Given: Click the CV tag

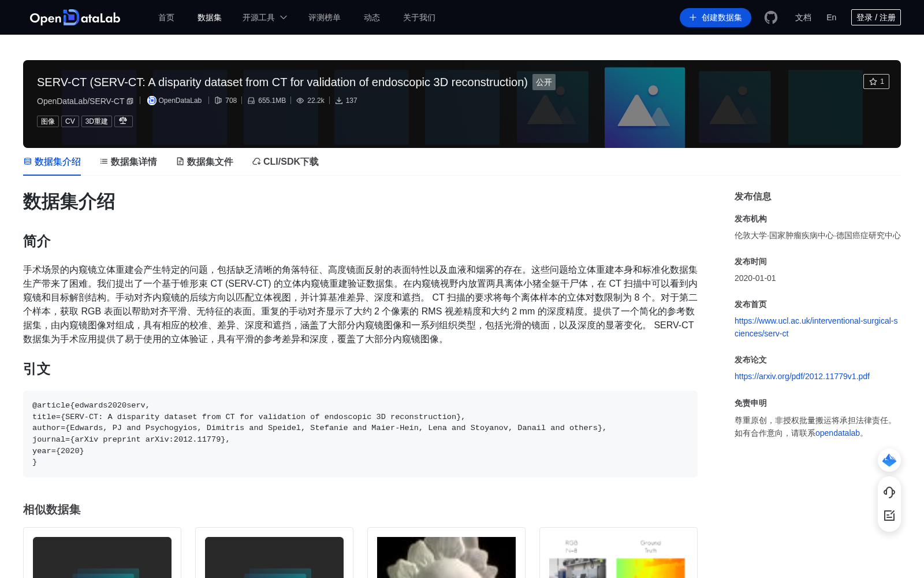Looking at the screenshot, I should [x=70, y=121].
